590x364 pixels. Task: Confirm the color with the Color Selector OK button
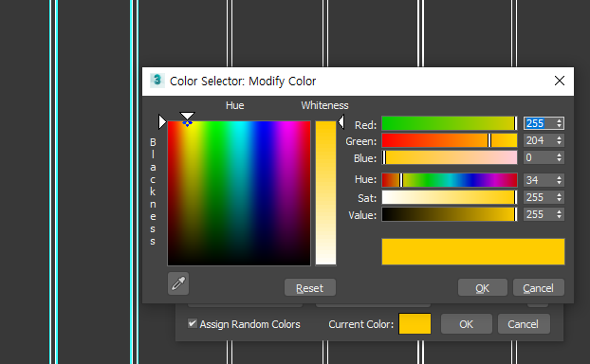point(483,287)
